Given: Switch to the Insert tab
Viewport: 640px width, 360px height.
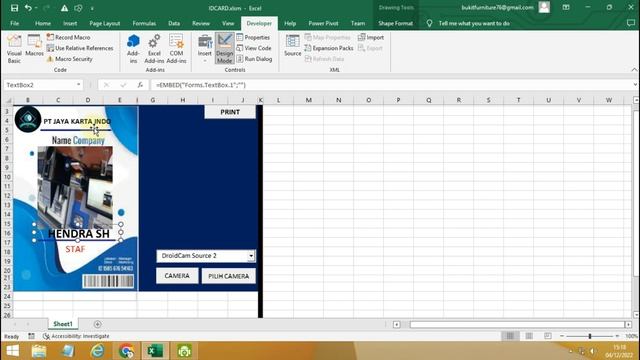Looking at the screenshot, I should coord(70,23).
